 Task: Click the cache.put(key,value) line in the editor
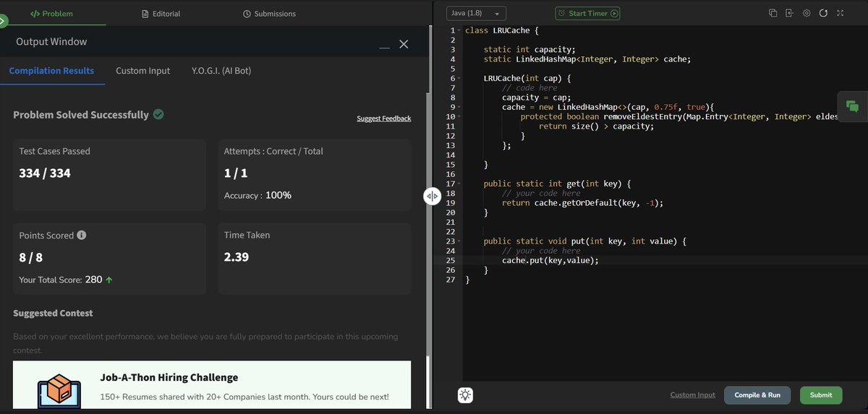(550, 260)
